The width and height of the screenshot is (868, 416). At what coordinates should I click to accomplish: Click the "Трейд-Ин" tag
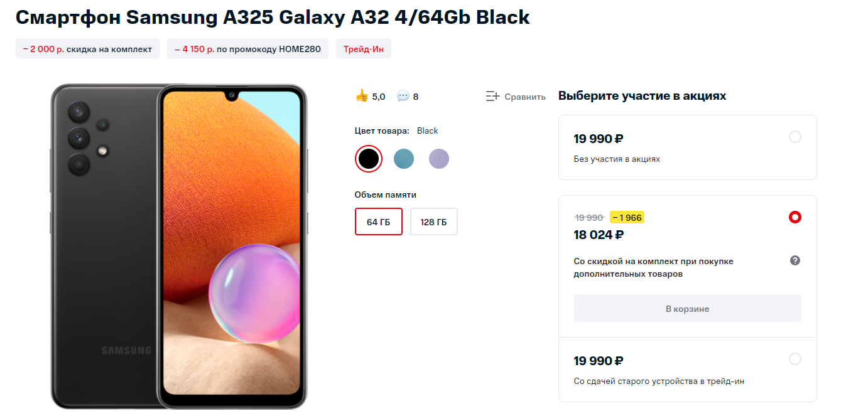pyautogui.click(x=364, y=49)
